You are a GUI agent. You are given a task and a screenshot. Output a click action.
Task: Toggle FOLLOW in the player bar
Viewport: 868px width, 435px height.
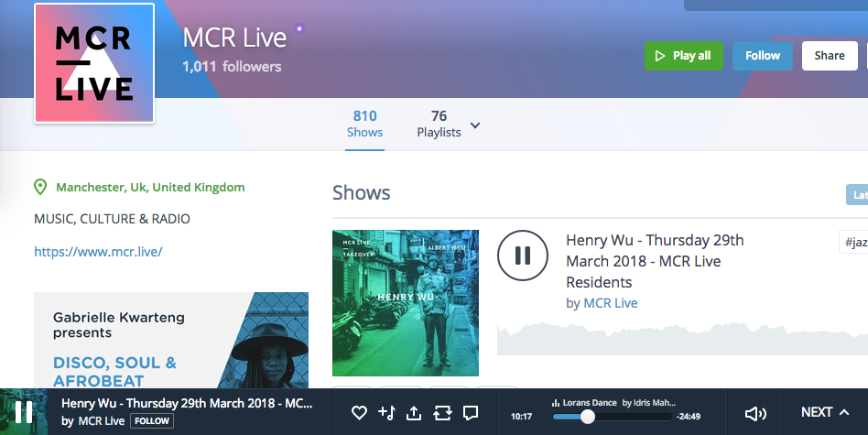[151, 421]
